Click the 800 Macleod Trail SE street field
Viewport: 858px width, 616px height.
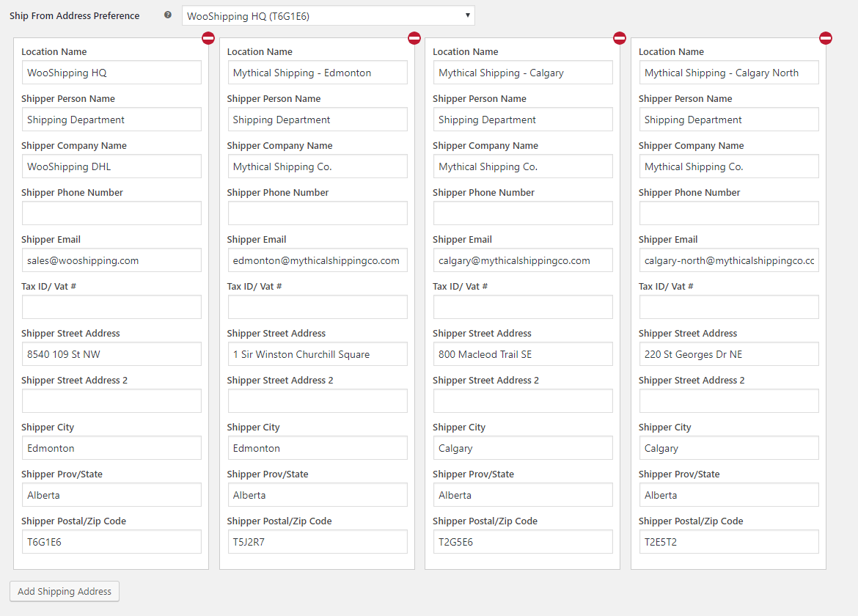[523, 354]
